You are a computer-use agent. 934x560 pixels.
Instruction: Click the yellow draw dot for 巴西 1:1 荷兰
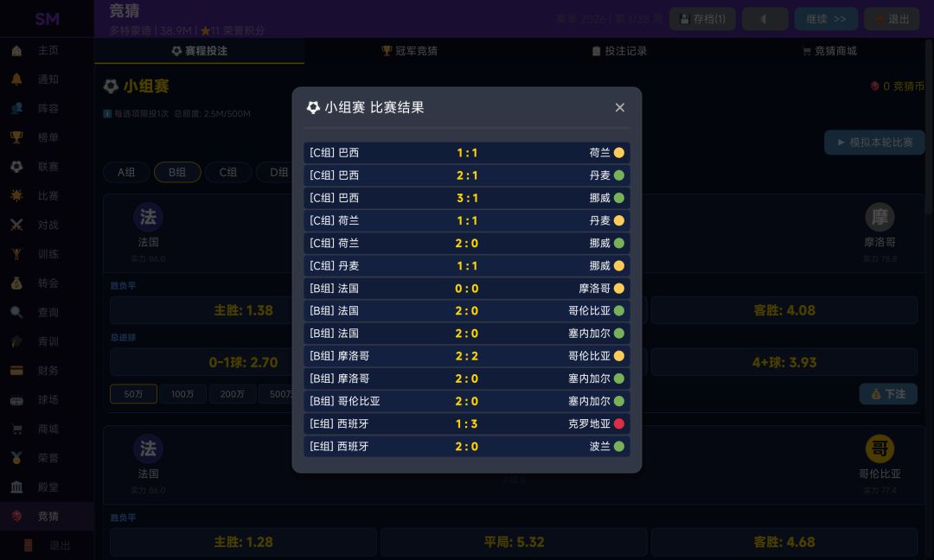tap(619, 153)
